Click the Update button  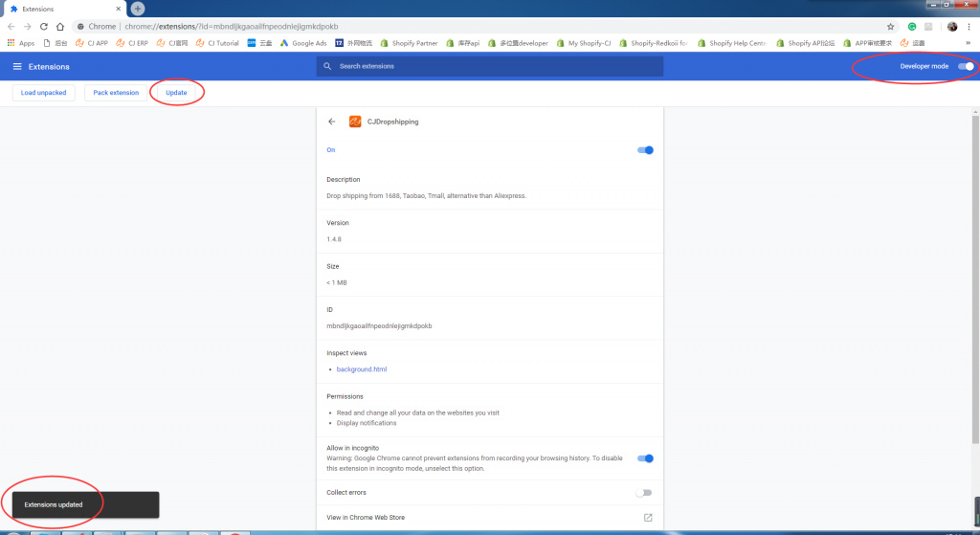pyautogui.click(x=176, y=93)
